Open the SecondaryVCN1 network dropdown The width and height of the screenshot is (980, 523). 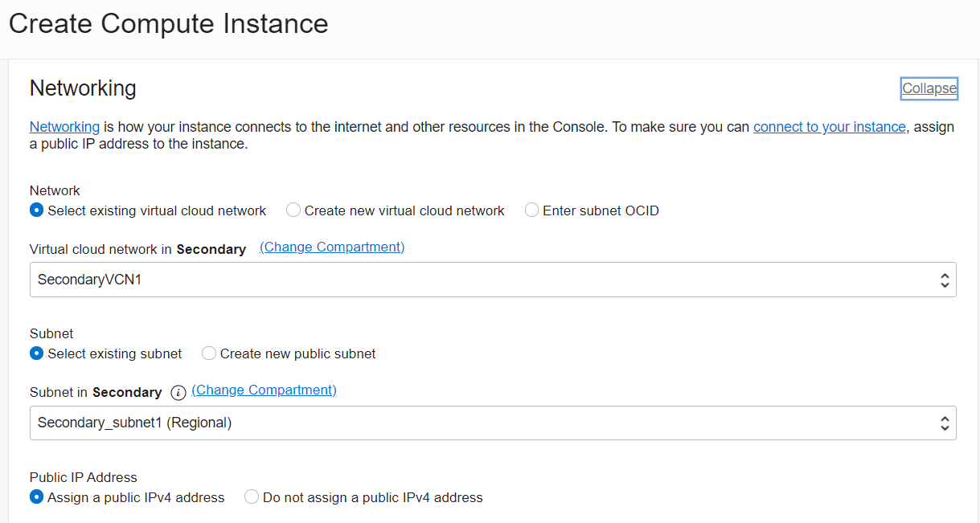coord(482,280)
